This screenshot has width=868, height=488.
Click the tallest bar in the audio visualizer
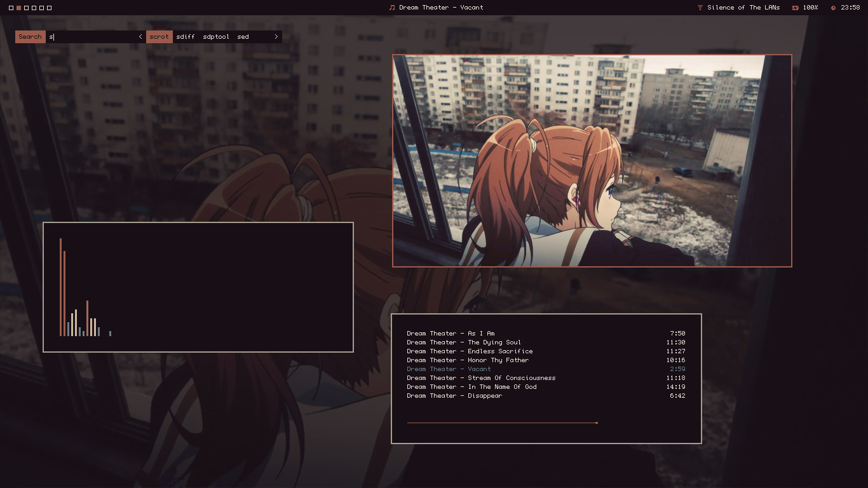(61, 287)
